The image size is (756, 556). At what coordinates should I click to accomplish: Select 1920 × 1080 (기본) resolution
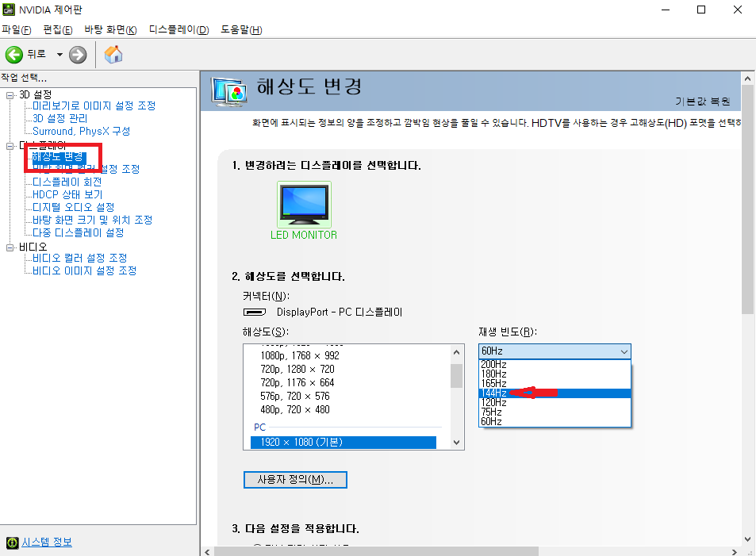343,443
